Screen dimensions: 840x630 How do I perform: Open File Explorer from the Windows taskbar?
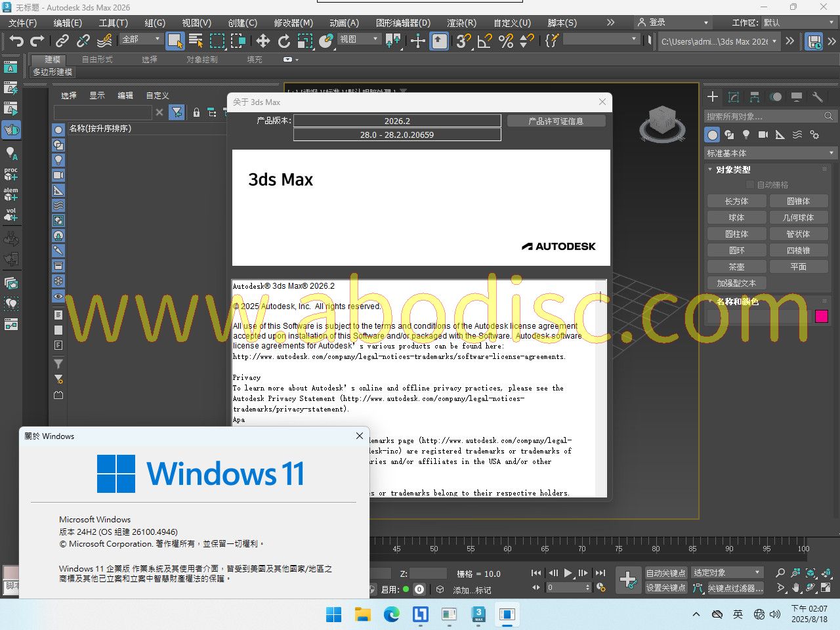(x=363, y=614)
